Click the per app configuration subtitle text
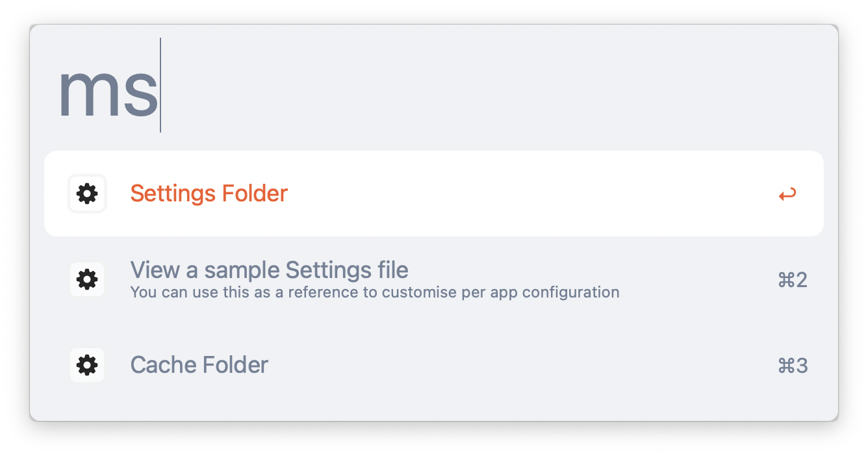This screenshot has width=868, height=456. coord(375,292)
